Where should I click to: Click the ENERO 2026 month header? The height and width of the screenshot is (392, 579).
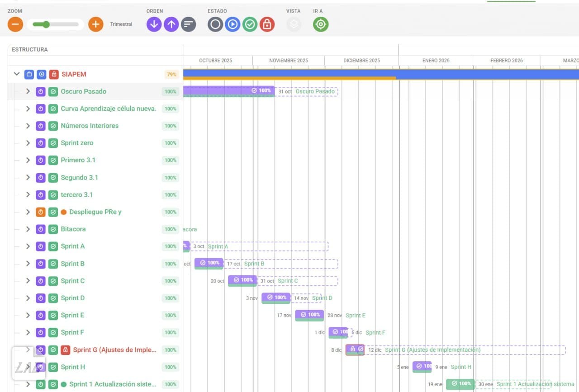pos(436,61)
